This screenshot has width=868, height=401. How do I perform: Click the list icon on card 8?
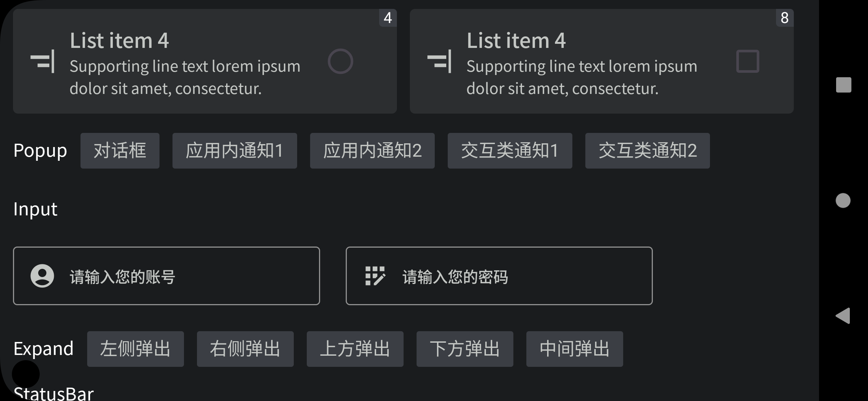point(440,61)
